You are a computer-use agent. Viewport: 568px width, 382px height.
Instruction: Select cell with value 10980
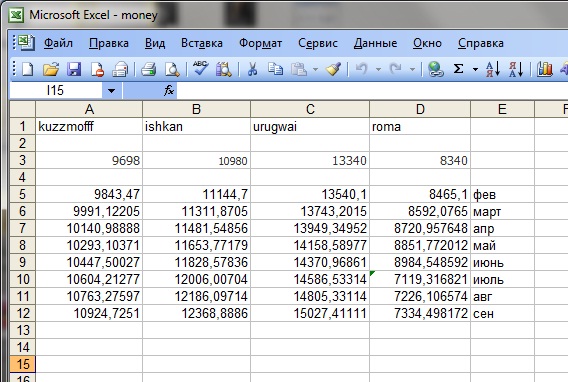[196, 160]
